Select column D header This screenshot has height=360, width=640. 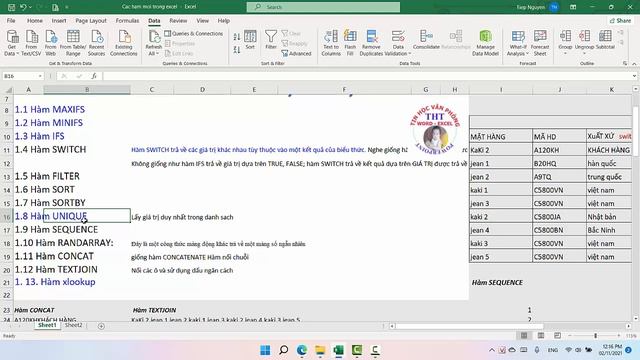tap(202, 89)
